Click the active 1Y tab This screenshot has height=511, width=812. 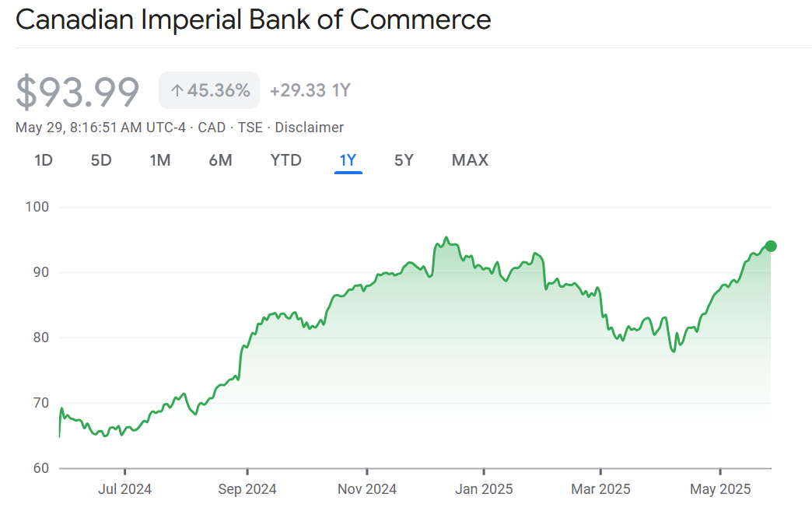(348, 160)
